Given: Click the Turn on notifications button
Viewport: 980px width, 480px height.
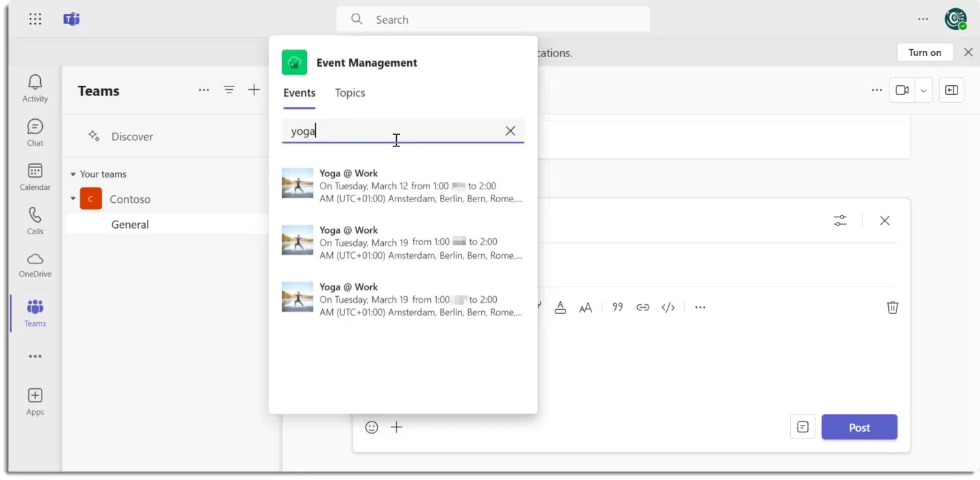Looking at the screenshot, I should [x=925, y=52].
